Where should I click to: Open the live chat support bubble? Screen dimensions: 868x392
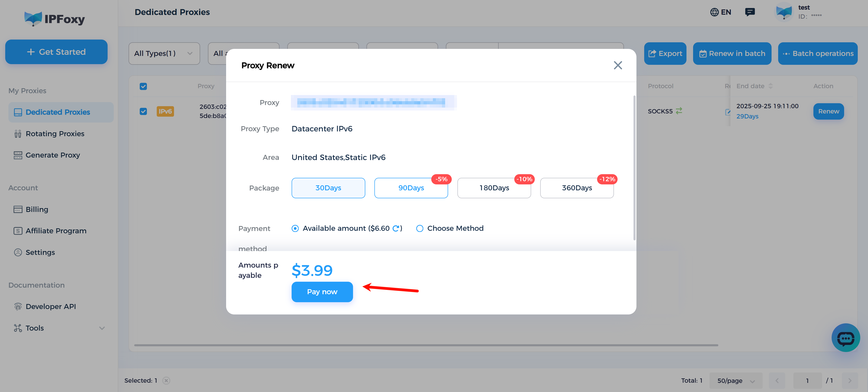point(845,337)
